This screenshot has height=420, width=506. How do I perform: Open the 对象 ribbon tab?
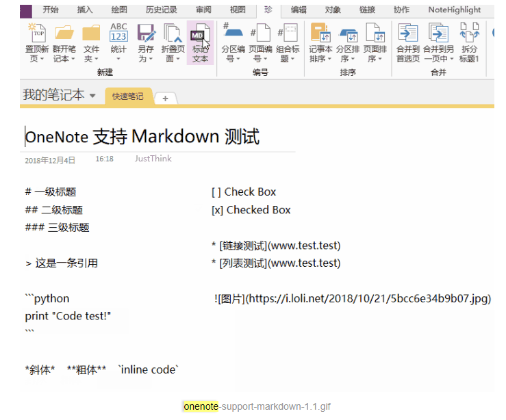333,10
